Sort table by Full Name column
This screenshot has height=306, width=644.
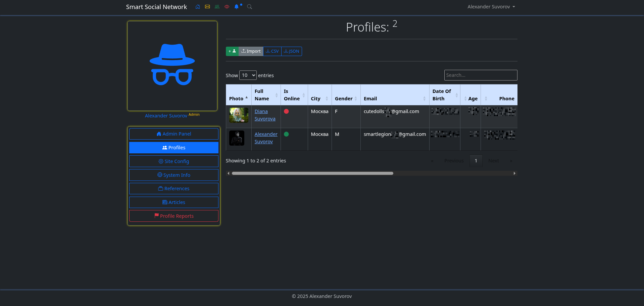tap(266, 95)
